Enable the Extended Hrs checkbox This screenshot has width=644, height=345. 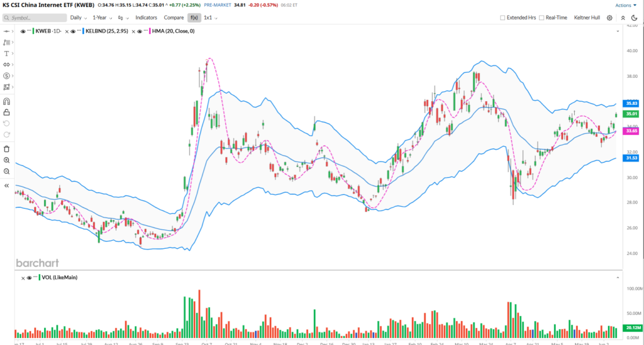click(x=502, y=18)
